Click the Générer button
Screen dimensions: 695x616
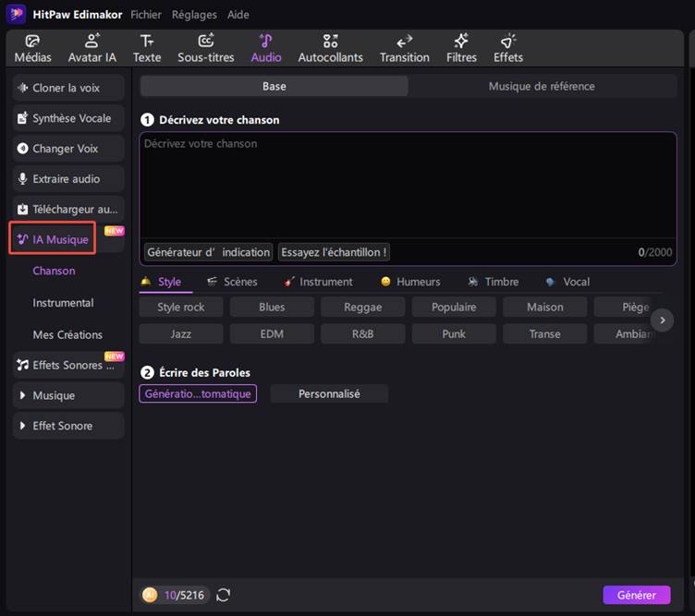pyautogui.click(x=637, y=595)
